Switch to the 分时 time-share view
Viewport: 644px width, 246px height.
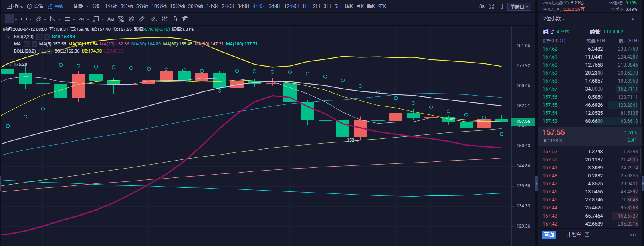coord(97,6)
